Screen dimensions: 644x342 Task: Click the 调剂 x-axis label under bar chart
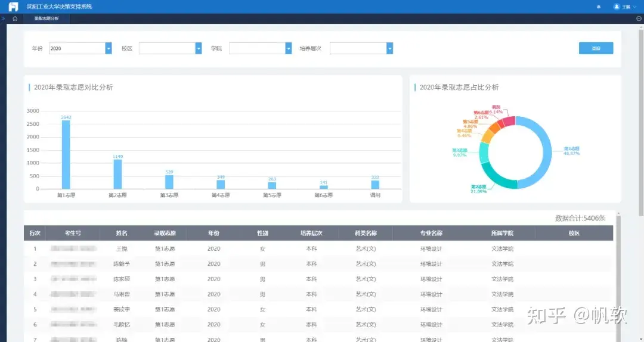375,195
